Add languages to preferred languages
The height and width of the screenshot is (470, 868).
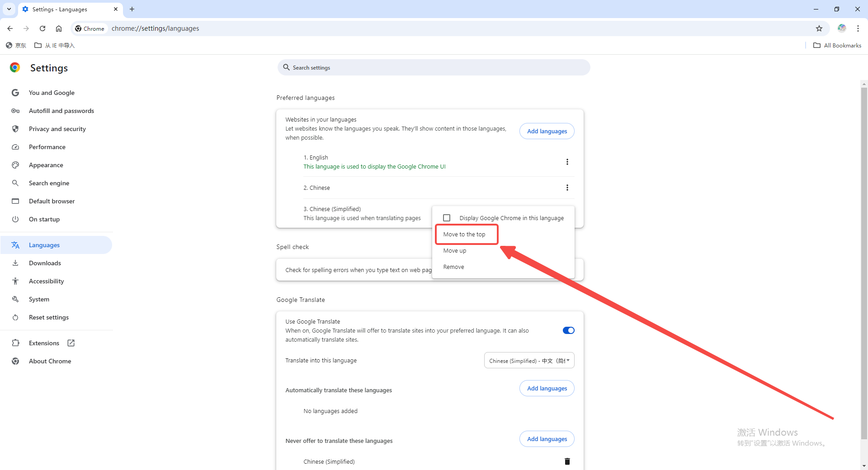pyautogui.click(x=547, y=131)
